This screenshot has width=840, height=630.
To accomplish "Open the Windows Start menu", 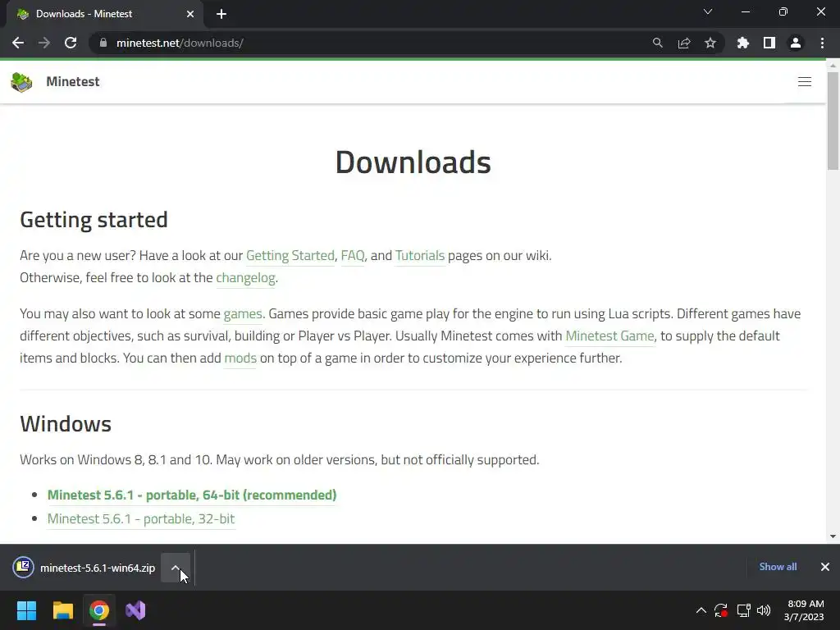I will click(x=26, y=610).
